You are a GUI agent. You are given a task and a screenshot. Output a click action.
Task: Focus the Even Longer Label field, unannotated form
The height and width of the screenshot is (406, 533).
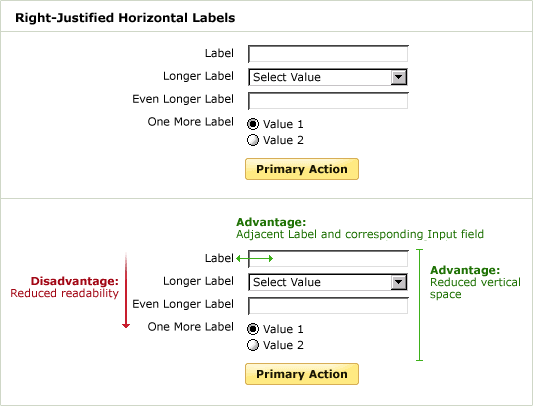[328, 101]
